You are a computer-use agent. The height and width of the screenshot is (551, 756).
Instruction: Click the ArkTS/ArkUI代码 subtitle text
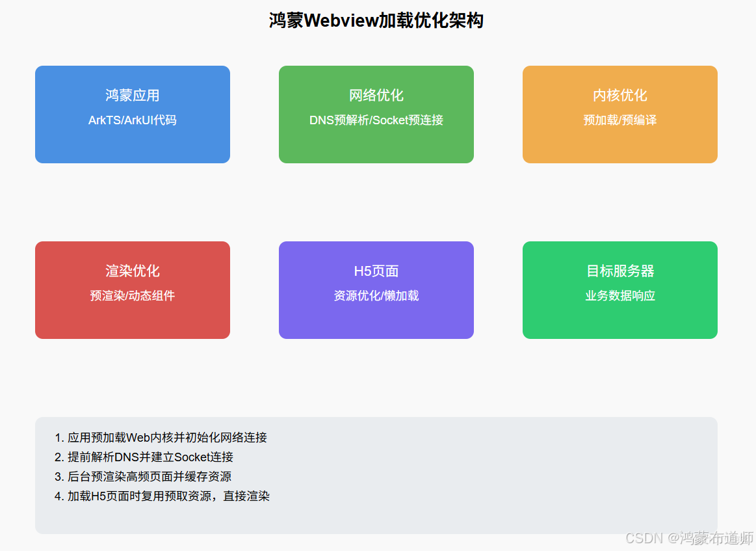point(133,120)
